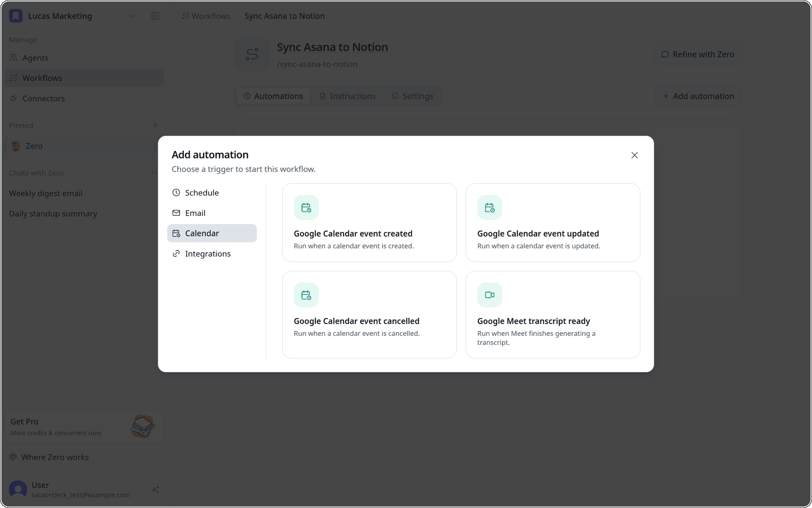Switch to the Settings tab
812x508 pixels.
coord(413,96)
